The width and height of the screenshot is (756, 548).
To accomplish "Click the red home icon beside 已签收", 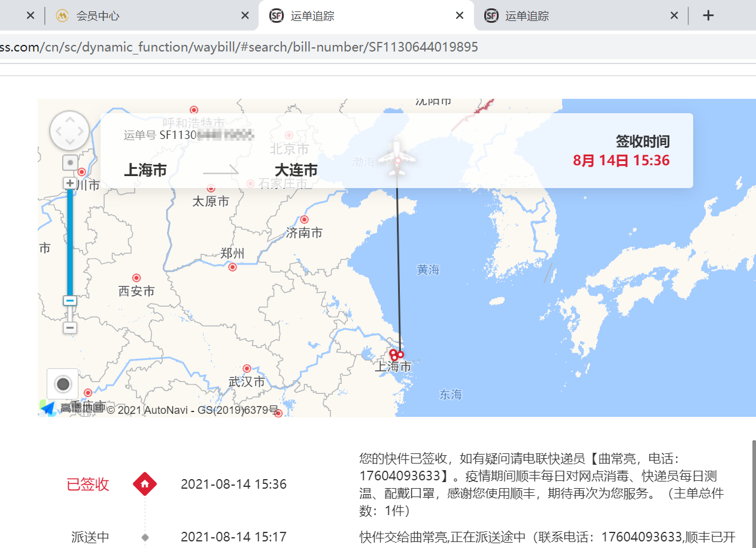I will point(145,484).
